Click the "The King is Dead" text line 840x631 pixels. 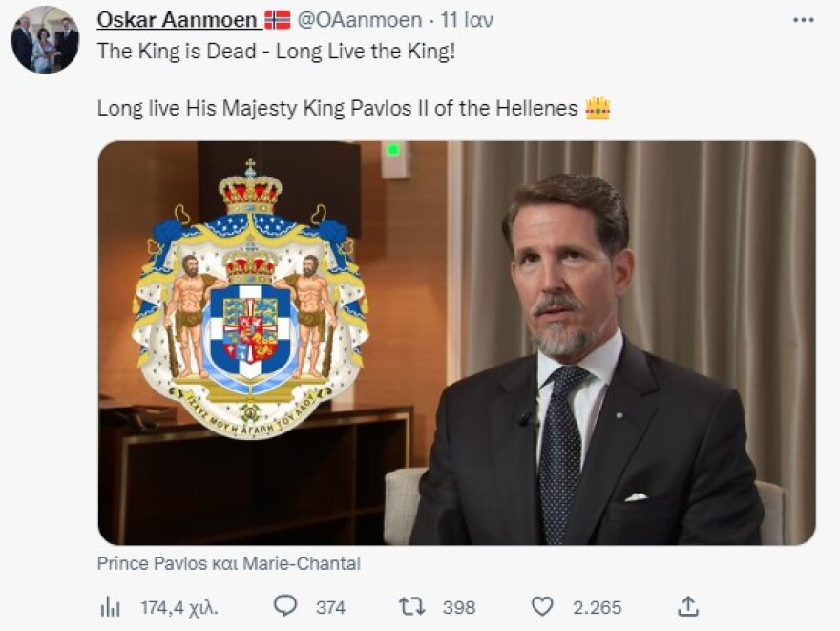(x=276, y=52)
